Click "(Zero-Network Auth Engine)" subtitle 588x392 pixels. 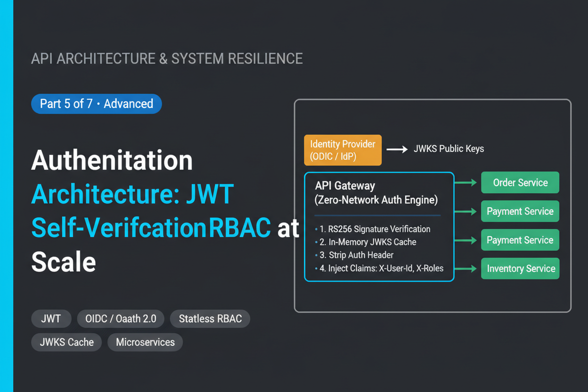tap(376, 200)
